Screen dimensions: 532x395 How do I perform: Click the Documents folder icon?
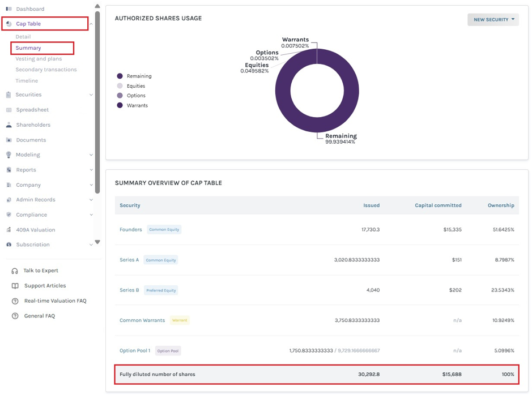9,140
